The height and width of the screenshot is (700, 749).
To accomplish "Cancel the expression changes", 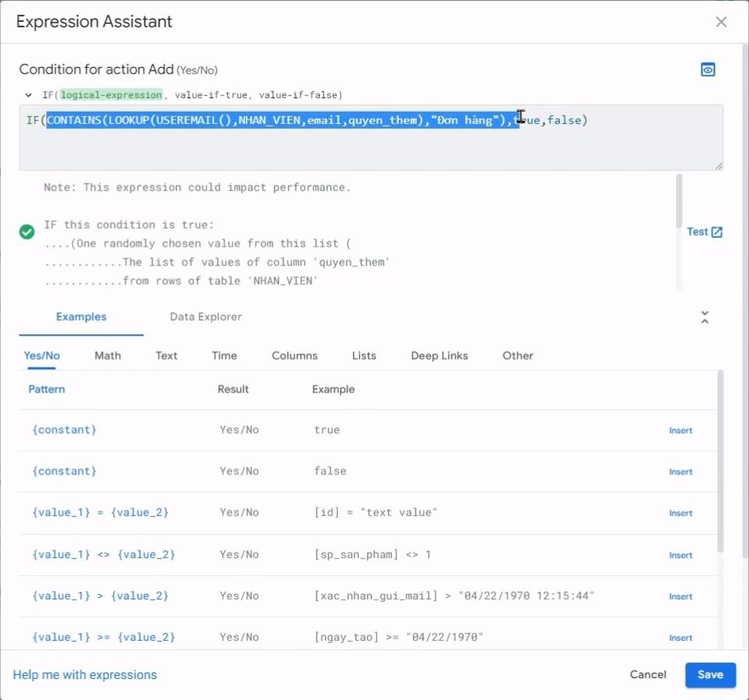I will (648, 675).
